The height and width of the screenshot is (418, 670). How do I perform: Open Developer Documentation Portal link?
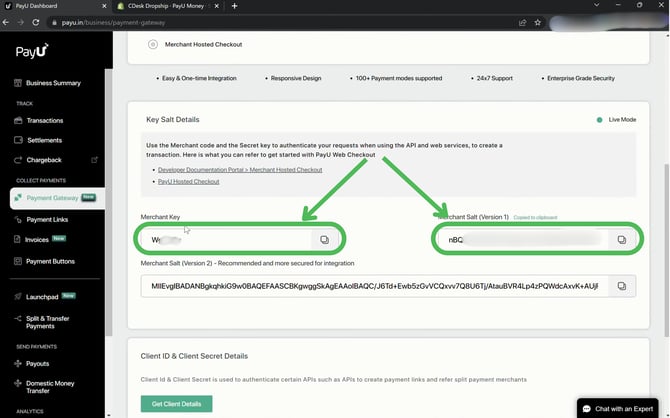click(240, 170)
